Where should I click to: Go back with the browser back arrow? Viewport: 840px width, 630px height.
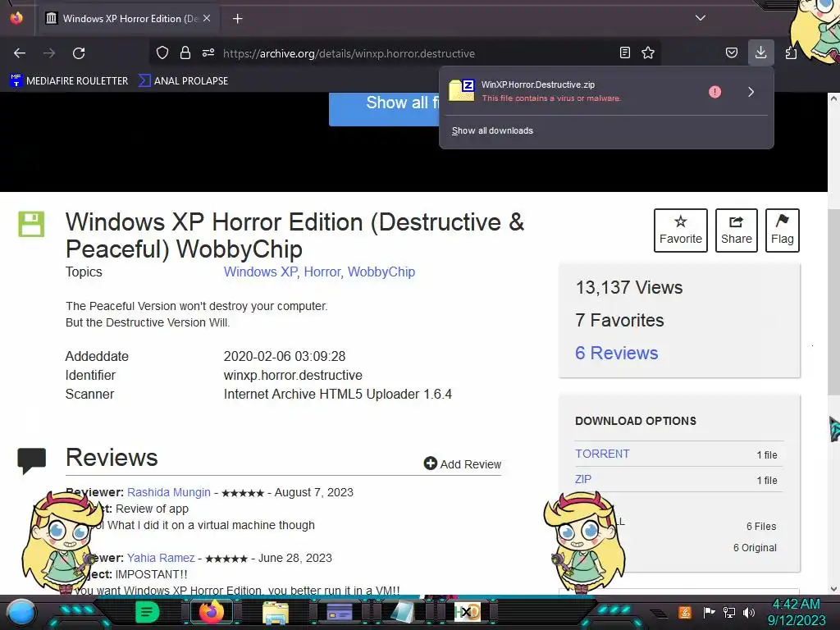pyautogui.click(x=20, y=53)
